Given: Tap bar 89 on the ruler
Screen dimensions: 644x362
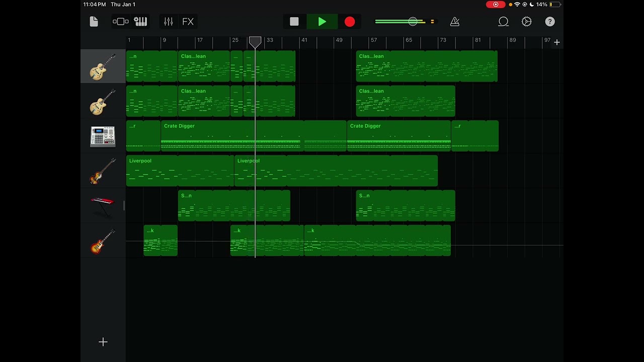Looking at the screenshot, I should click(512, 40).
